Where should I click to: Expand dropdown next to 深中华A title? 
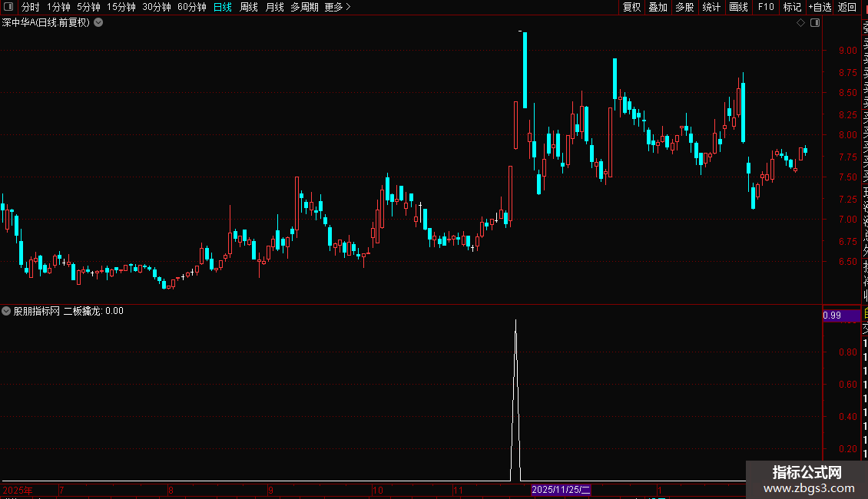pos(98,23)
